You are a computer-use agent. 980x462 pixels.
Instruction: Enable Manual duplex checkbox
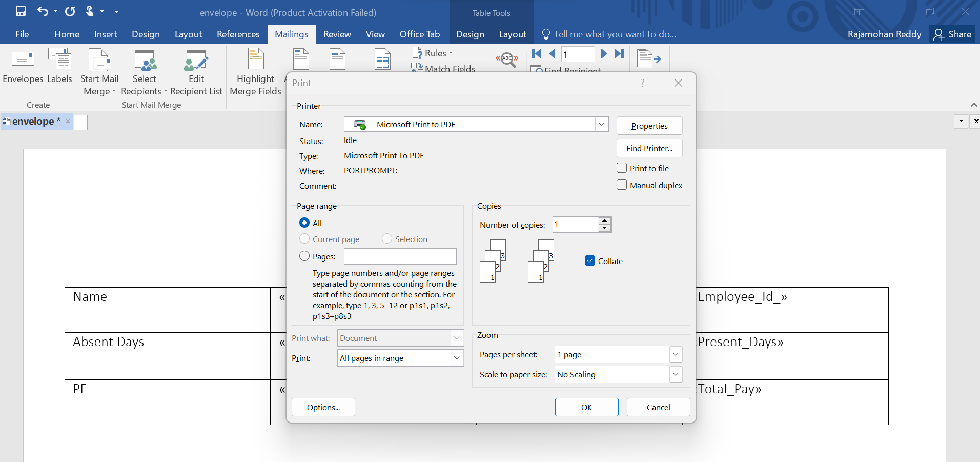pos(622,185)
